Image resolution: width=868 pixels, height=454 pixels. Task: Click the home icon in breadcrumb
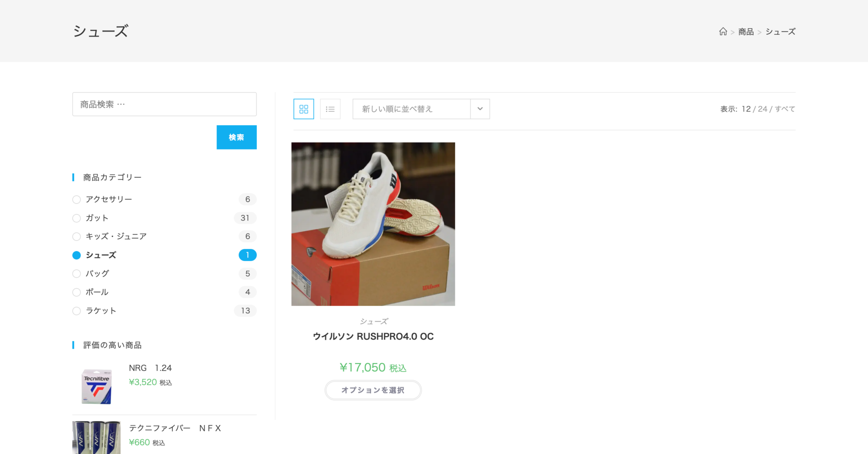coord(723,32)
